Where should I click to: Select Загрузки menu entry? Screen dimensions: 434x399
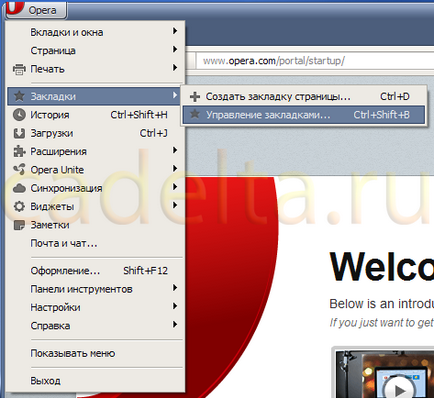point(96,133)
